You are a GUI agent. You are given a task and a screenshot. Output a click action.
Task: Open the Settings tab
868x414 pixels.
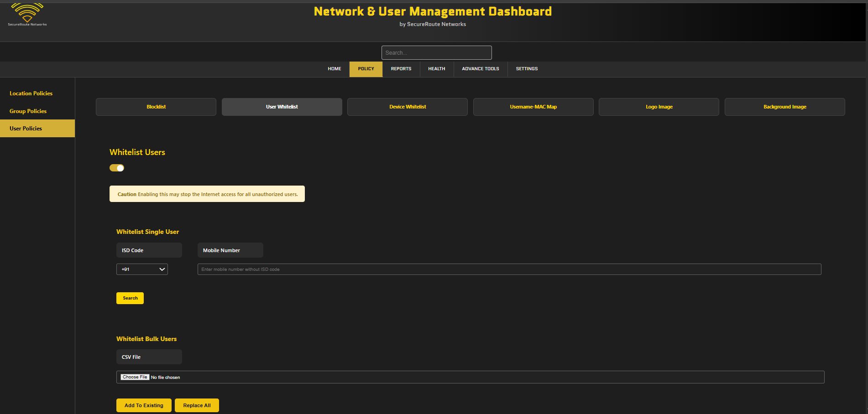(x=527, y=69)
